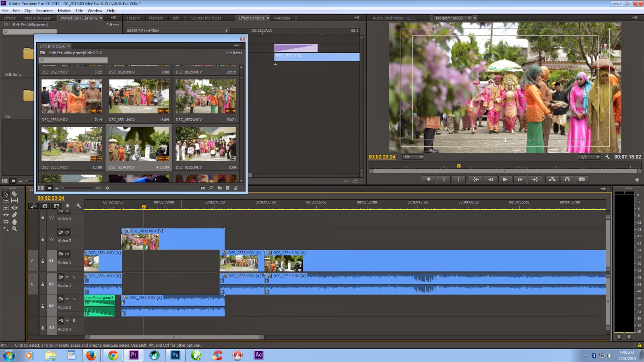Open Project panel flyout menu
The width and height of the screenshot is (644, 362).
tap(114, 18)
